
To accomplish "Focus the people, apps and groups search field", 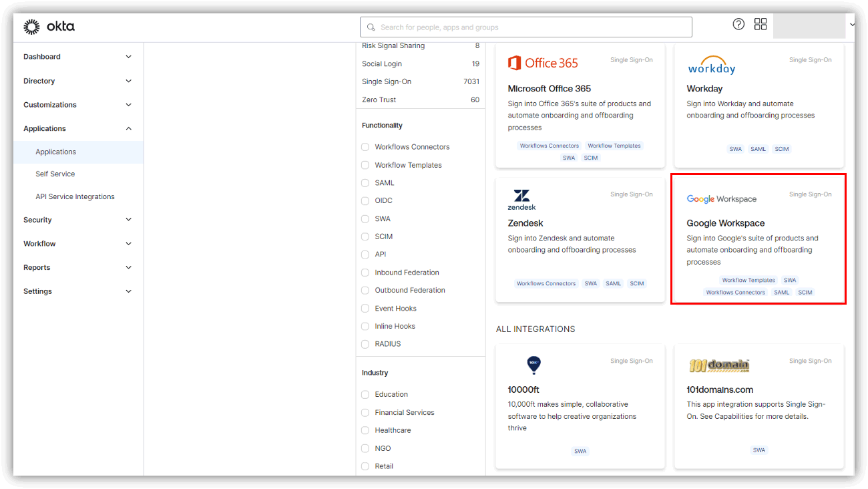I will (x=526, y=27).
